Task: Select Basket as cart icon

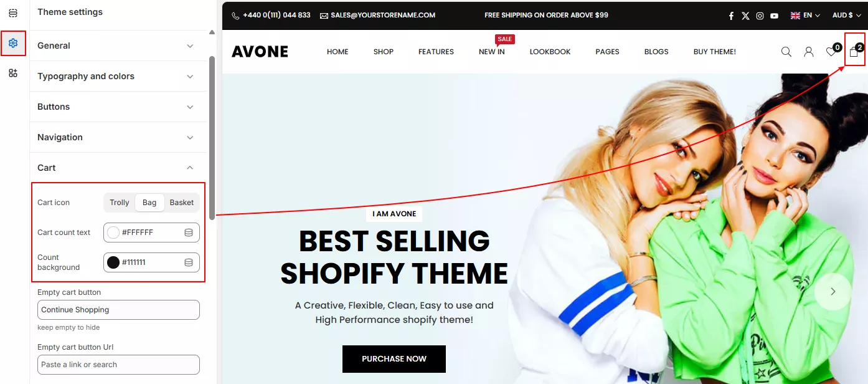Action: pos(182,203)
